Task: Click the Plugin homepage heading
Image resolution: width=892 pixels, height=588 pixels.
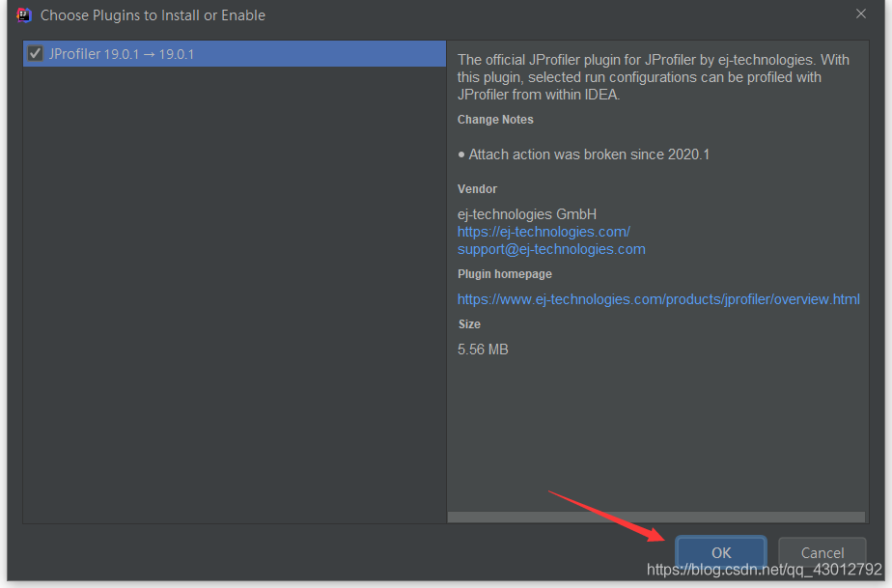Action: point(505,274)
